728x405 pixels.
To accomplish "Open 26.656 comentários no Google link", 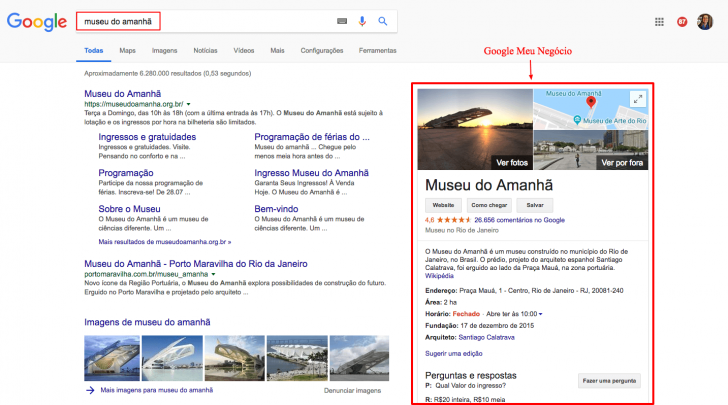I will [520, 220].
